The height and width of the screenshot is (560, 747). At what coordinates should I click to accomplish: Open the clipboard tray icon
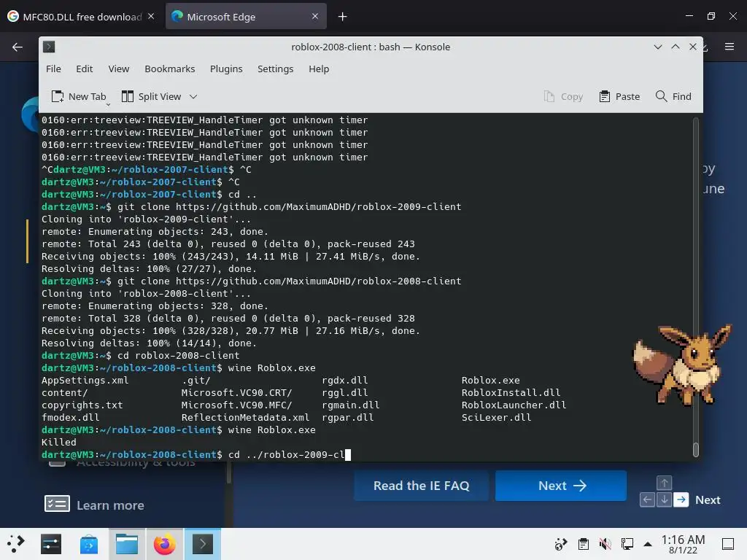[583, 544]
